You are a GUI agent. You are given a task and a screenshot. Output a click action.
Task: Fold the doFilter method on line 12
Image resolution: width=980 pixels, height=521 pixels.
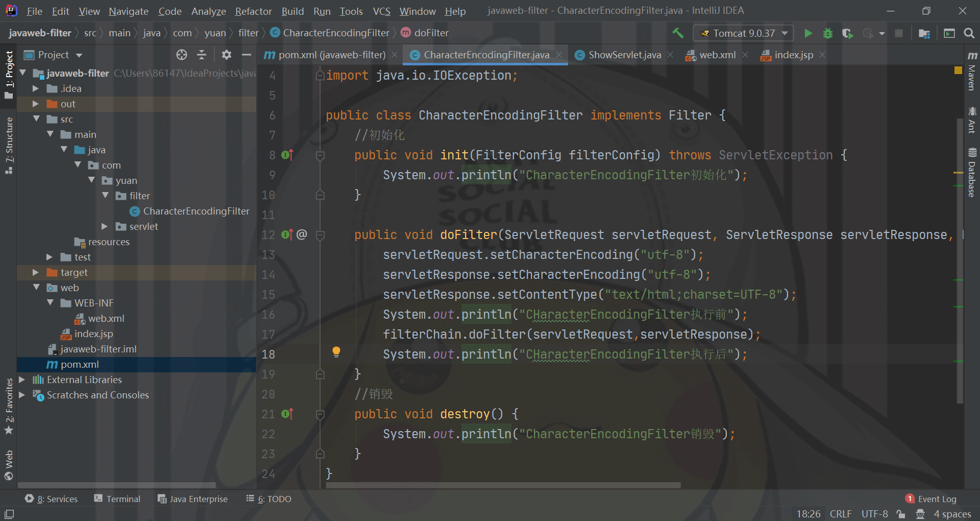pos(321,235)
